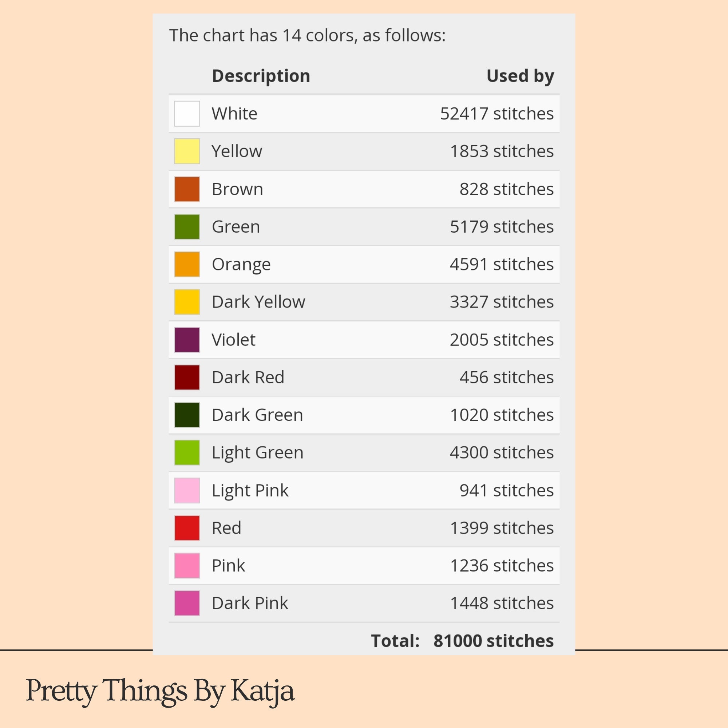Click the White color swatch

pos(187,114)
